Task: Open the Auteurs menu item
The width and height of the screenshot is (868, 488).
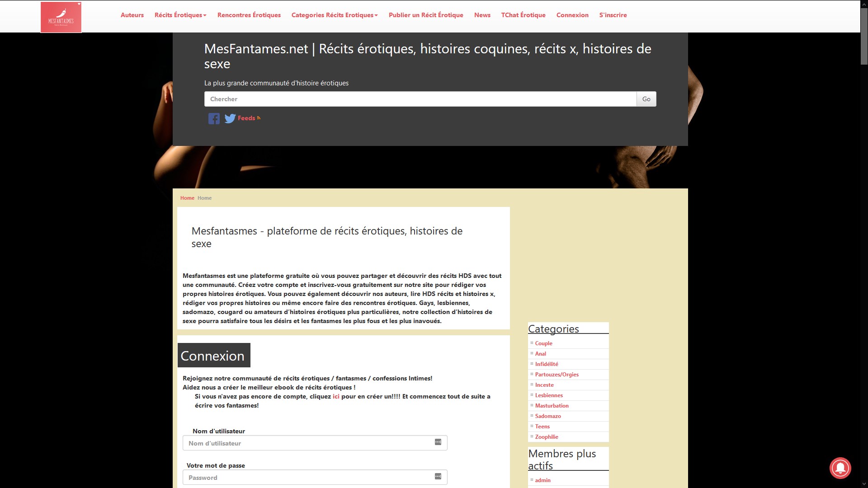Action: (132, 15)
